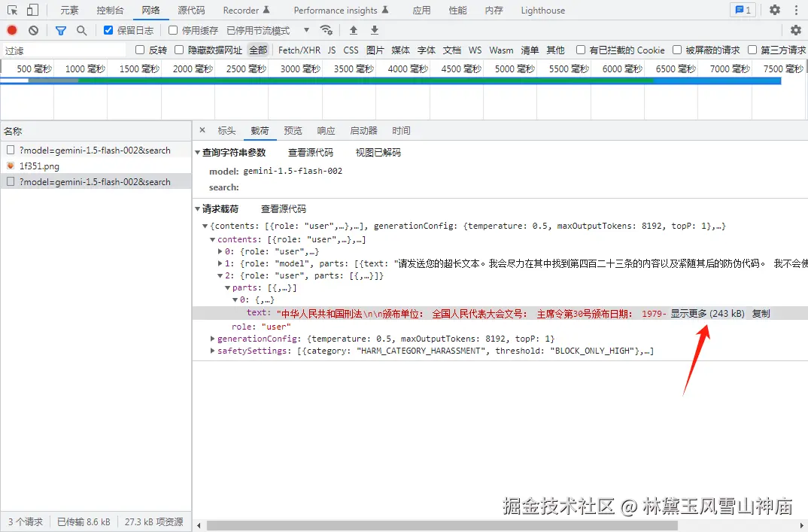Viewport: 808px width, 532px height.
Task: Toggle the network filter funnel icon
Action: pyautogui.click(x=61, y=30)
